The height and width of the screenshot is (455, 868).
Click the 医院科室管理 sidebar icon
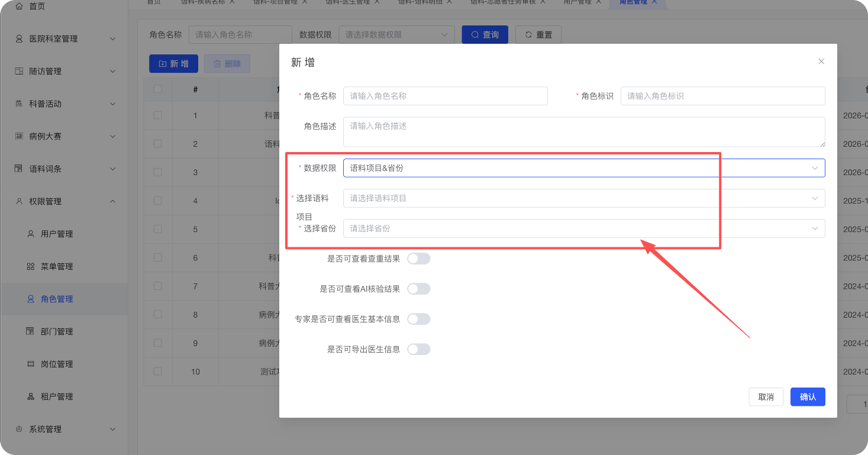18,38
